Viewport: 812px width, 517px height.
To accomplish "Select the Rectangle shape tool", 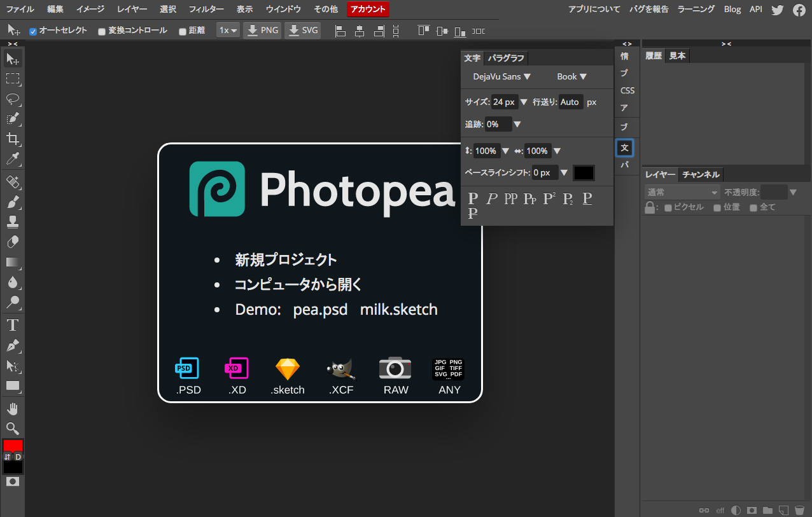I will pos(12,385).
